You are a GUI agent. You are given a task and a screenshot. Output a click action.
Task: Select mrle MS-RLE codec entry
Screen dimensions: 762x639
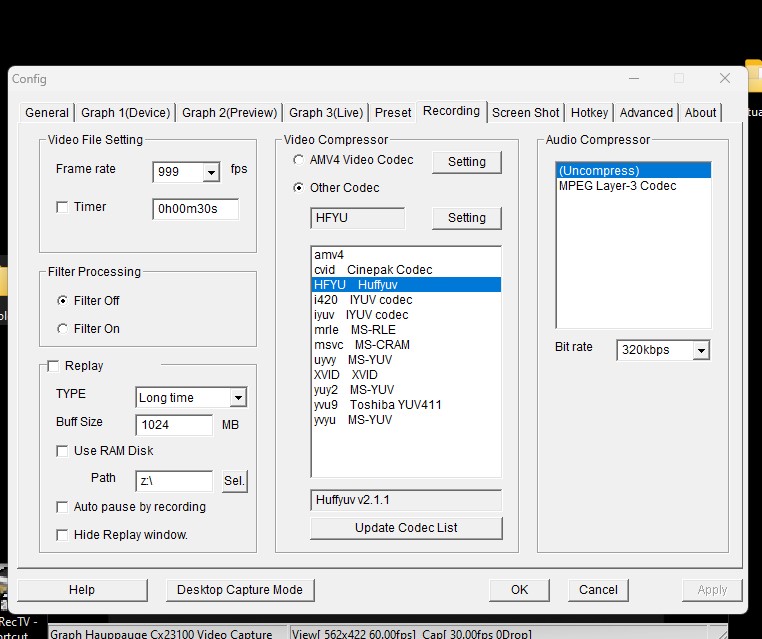(406, 330)
